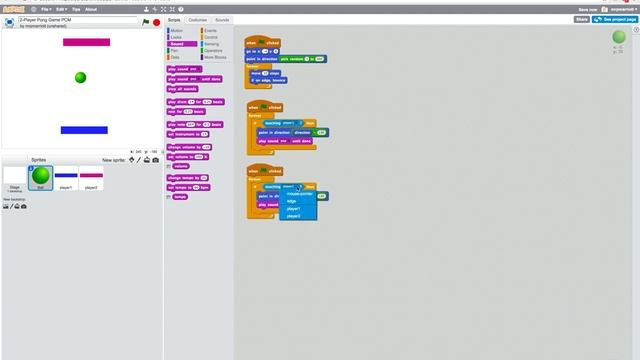Open the Tips menu item
Screen dimensions: 640x360
pyautogui.click(x=76, y=9)
